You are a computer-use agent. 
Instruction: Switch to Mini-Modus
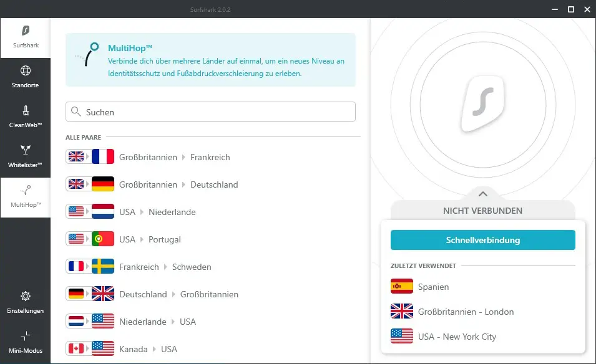[x=26, y=343]
